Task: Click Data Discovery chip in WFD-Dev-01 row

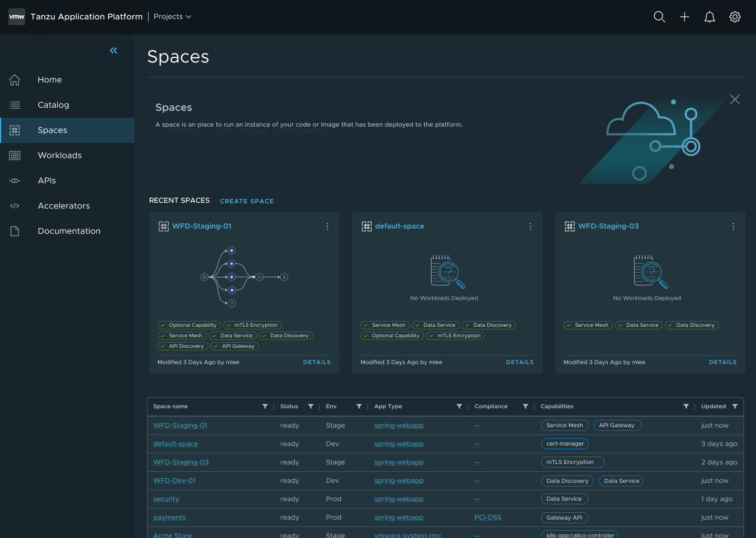Action: [x=568, y=481]
